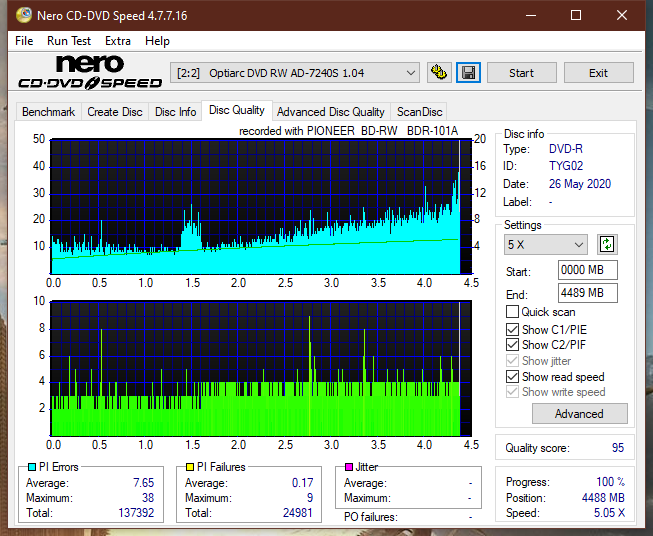Click the magenta Jitter color swatch
Screen dimensions: 653x536
(349, 467)
